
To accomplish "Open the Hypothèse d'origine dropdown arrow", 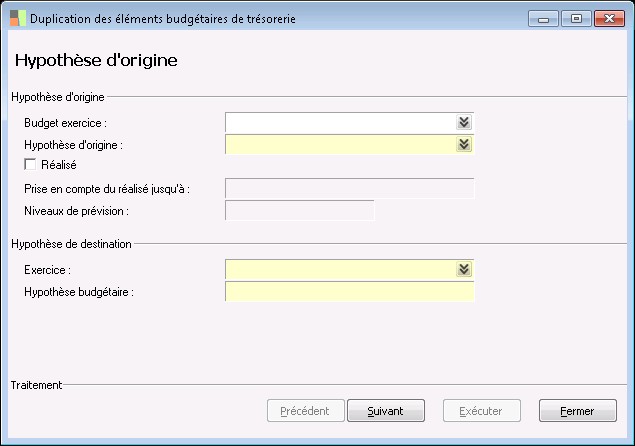I will point(463,144).
